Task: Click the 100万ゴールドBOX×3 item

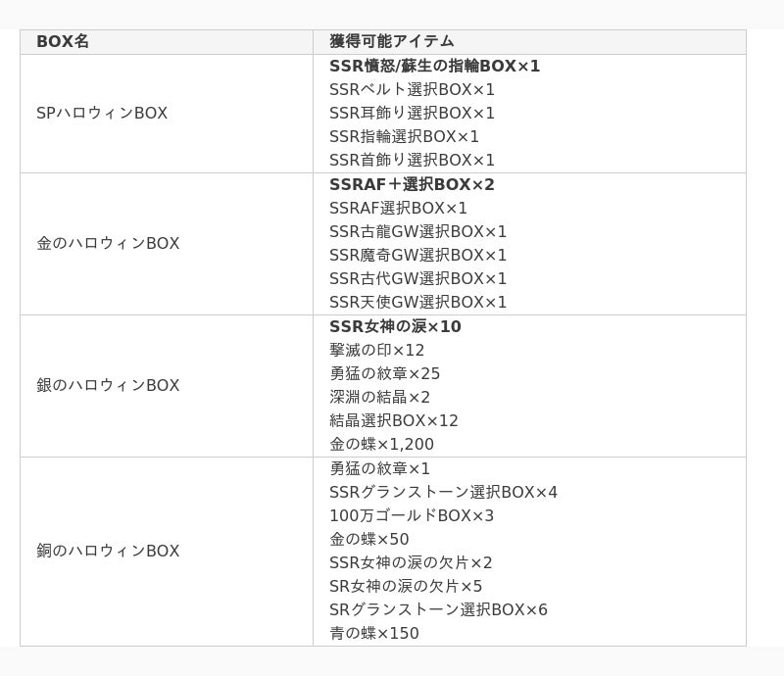Action: tap(412, 515)
